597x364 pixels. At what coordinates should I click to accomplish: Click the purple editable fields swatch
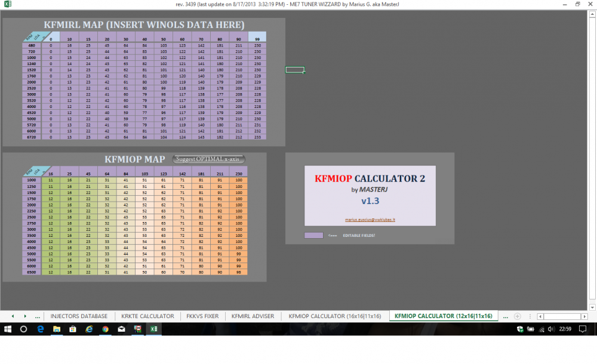pyautogui.click(x=313, y=236)
